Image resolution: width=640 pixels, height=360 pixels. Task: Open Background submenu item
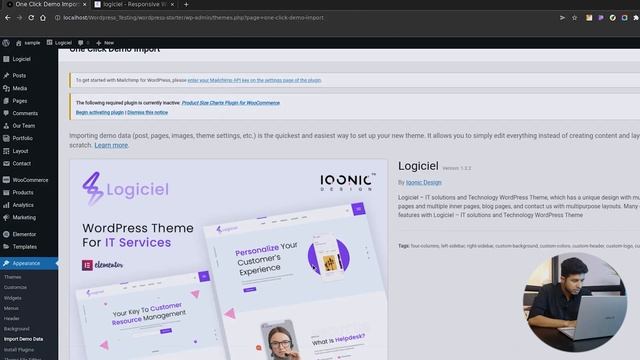(16, 329)
